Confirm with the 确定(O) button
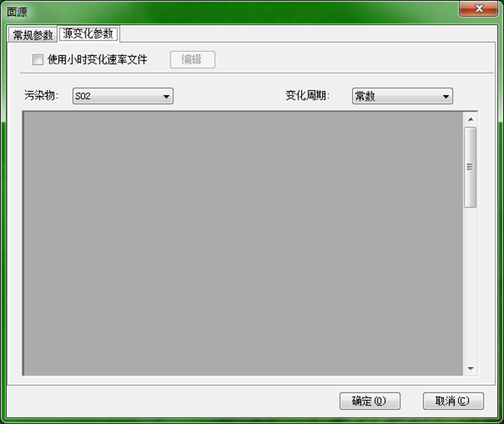The image size is (504, 424). tap(370, 401)
